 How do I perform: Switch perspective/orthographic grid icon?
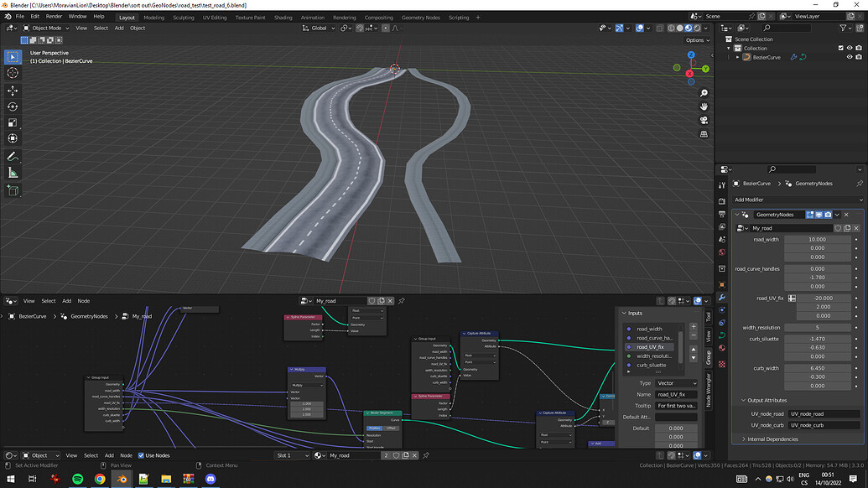pos(704,134)
